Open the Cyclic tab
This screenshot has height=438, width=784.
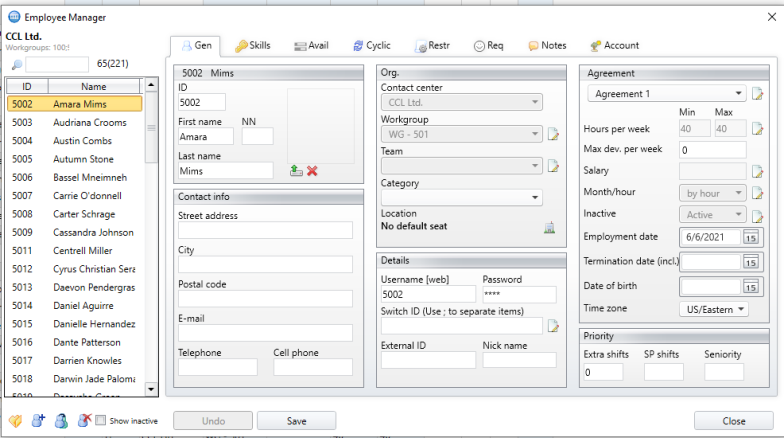pos(372,46)
